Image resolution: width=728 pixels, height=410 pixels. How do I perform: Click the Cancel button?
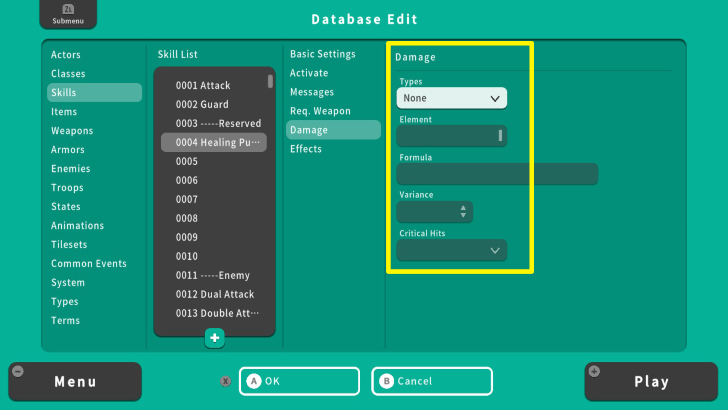[432, 381]
